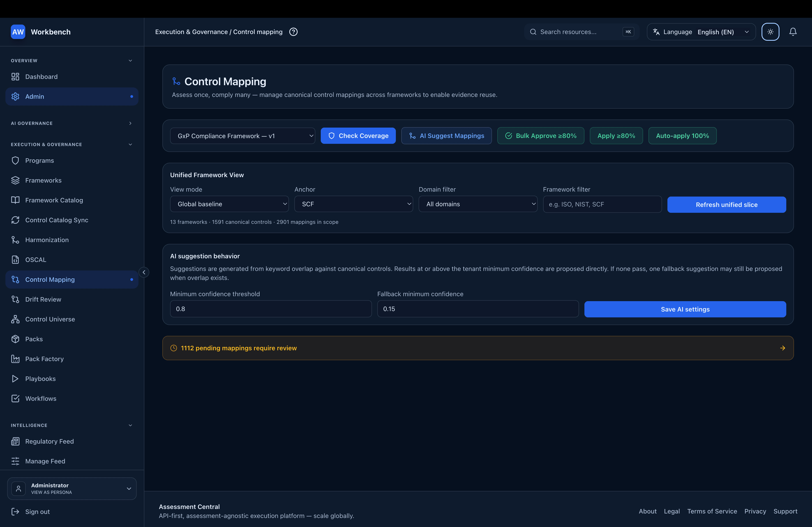The image size is (812, 527).
Task: Click the Auto-apply 100% button
Action: 682,136
